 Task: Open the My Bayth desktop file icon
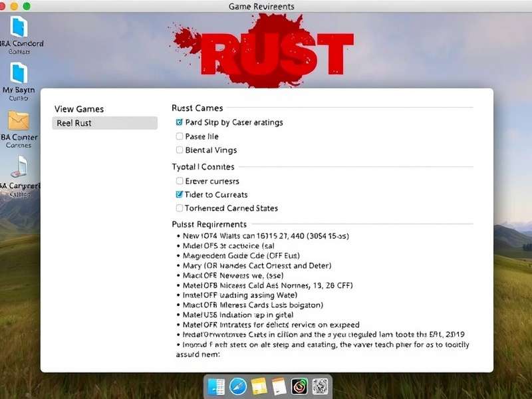click(x=19, y=72)
